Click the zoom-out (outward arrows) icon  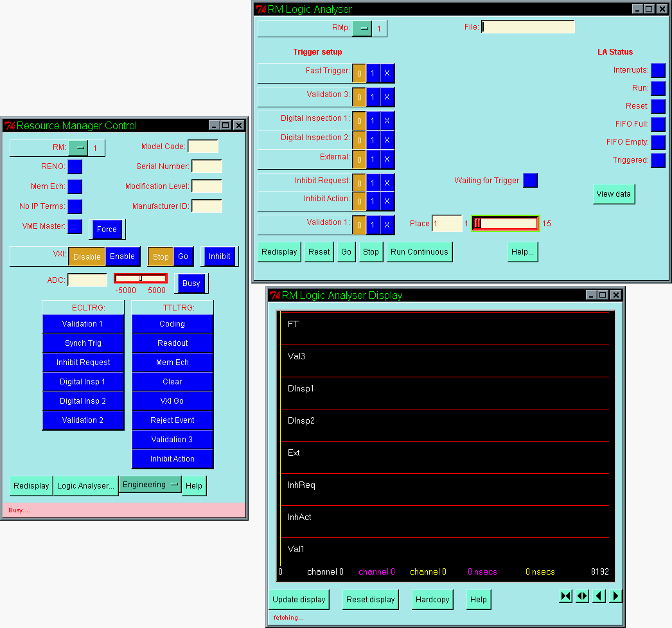[582, 596]
